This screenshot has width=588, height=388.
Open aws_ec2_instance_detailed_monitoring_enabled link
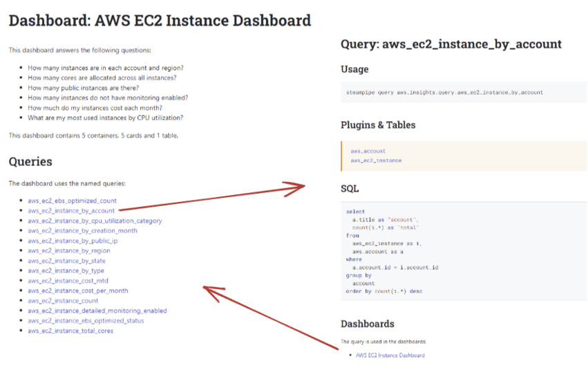[97, 311]
